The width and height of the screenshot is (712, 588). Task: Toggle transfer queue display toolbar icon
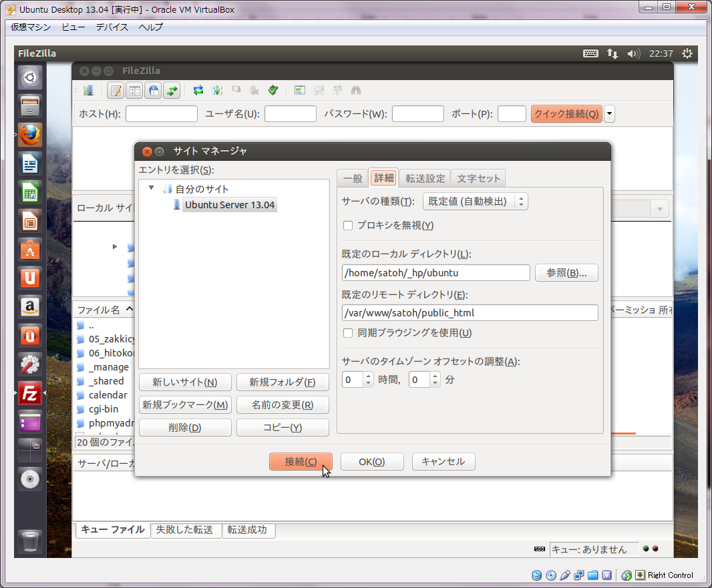172,90
